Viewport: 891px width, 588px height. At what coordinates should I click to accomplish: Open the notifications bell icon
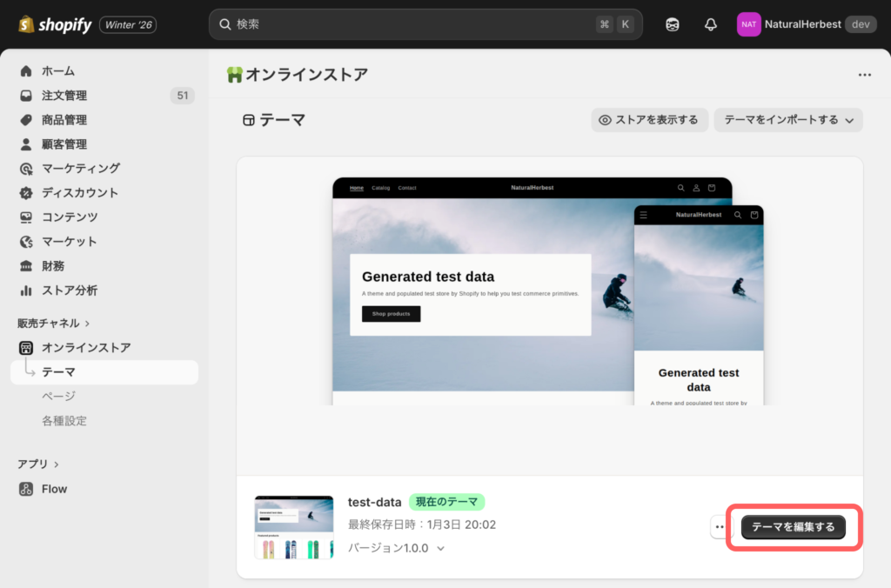(x=711, y=24)
